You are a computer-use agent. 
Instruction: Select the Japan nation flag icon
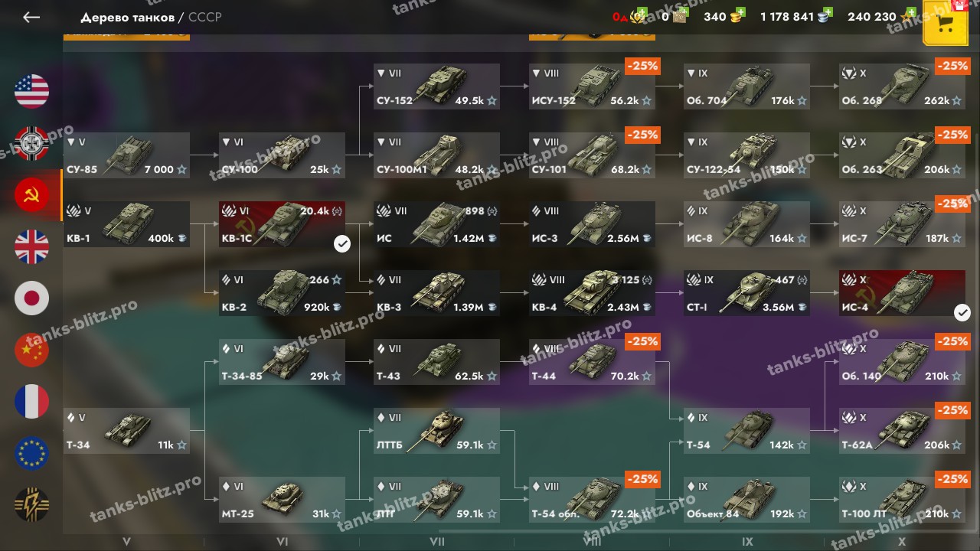click(x=31, y=298)
